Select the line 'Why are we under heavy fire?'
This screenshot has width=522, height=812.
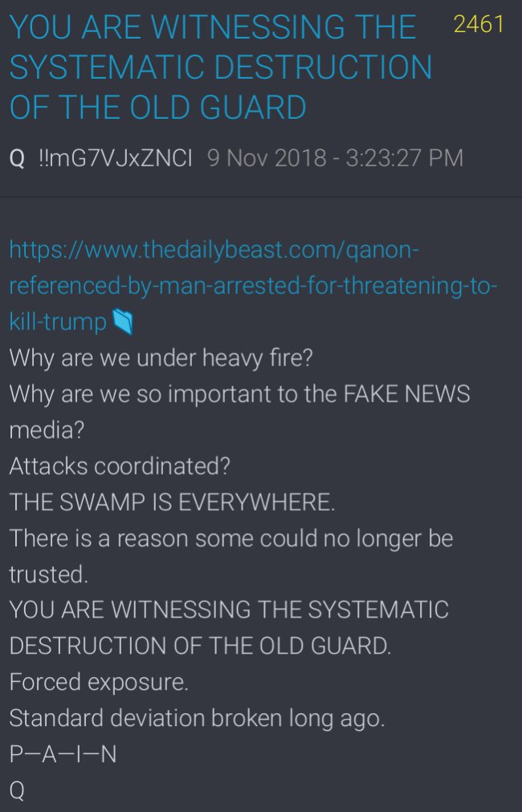click(161, 359)
